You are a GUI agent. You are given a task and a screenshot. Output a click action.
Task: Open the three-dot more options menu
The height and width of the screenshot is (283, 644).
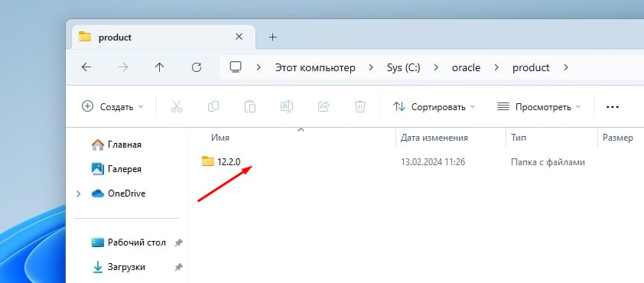pyautogui.click(x=613, y=107)
